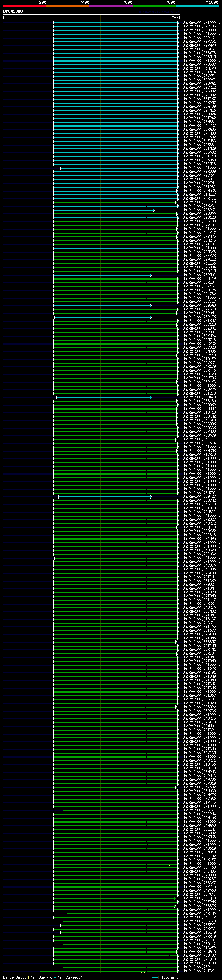
Task: Click label UniRef100_Q694Z6
Action: pyautogui.click(x=199, y=317)
